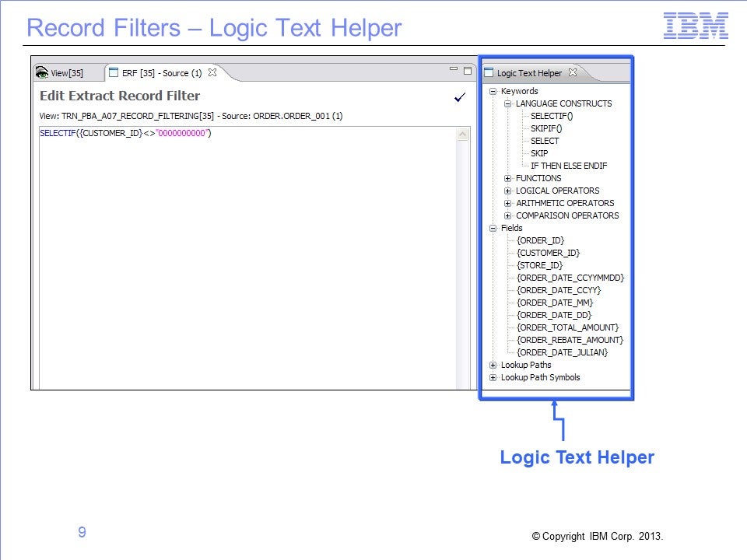Choose the {ORDER_DATE_JULIAN} field
This screenshot has width=747, height=560.
pos(562,352)
